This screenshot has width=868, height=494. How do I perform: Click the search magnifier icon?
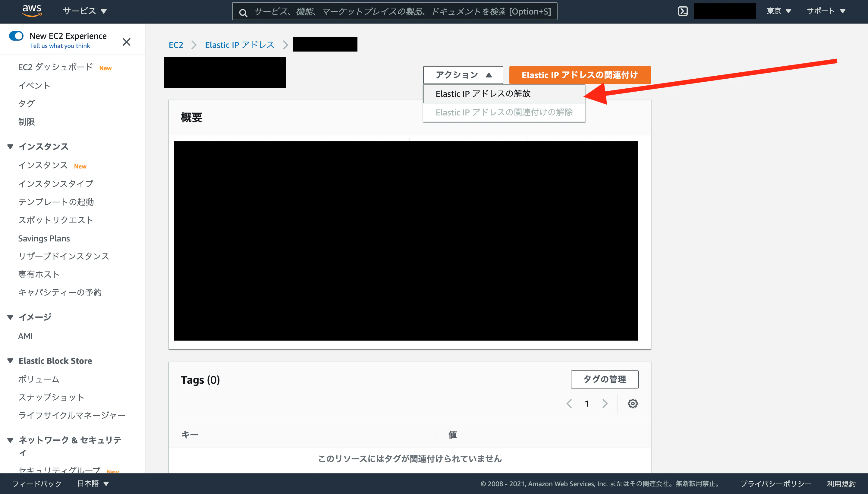pyautogui.click(x=243, y=13)
